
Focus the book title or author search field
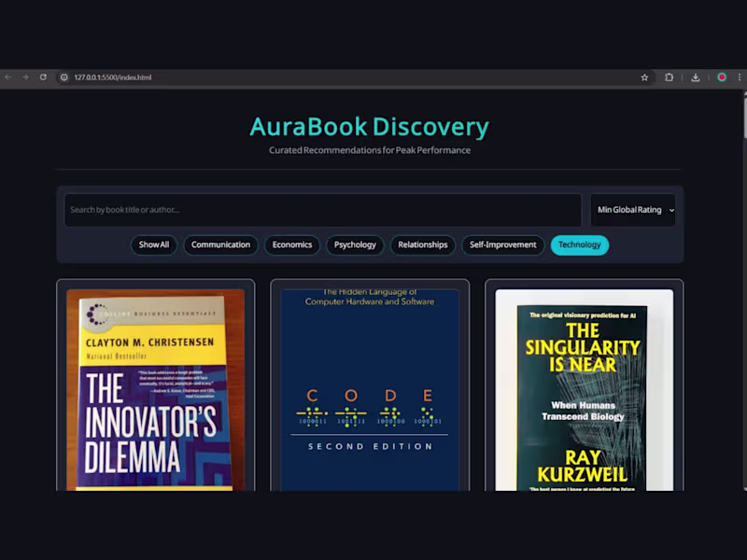click(x=322, y=210)
